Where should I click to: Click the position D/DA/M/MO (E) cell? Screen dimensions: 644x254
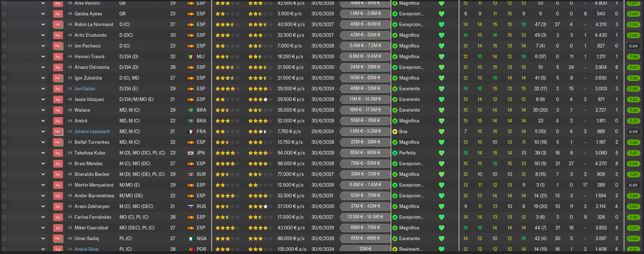136,100
